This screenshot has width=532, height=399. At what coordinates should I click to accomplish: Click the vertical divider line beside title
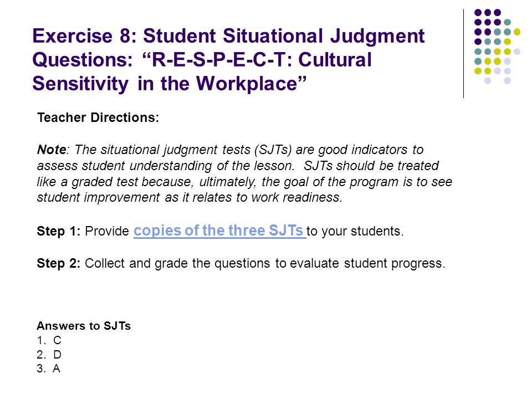pos(463,54)
